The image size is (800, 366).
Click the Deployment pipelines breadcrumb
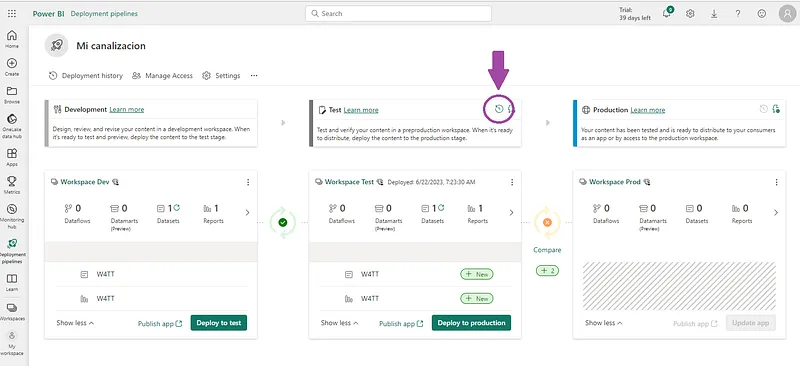tap(104, 14)
